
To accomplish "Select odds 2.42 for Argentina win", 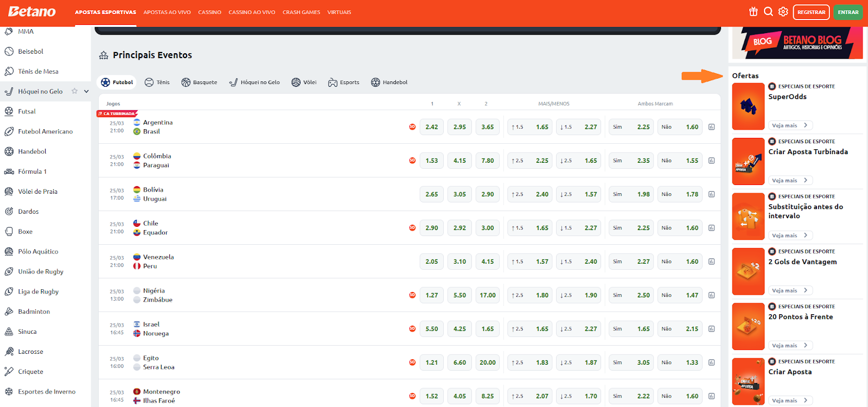I will (432, 127).
